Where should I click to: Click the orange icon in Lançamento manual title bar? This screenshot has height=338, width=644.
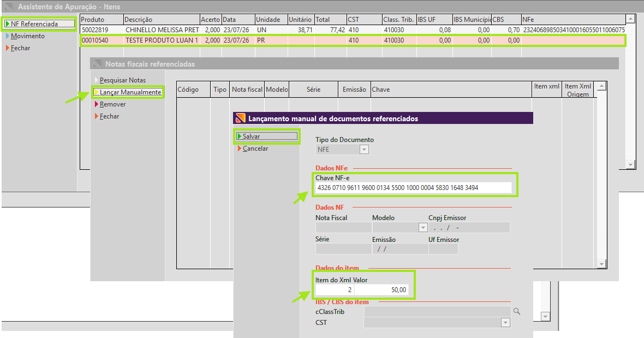coord(240,118)
